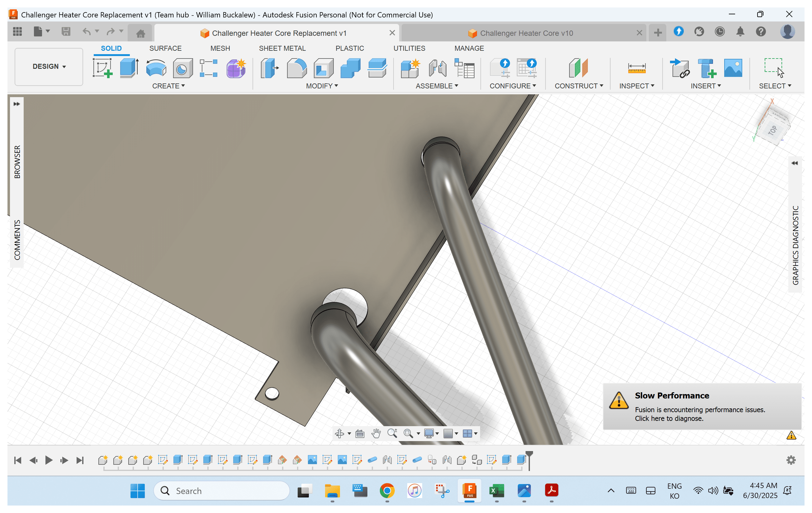Click the Joint tool in Assemble
Viewport: 812px width, 513px height.
[437, 68]
